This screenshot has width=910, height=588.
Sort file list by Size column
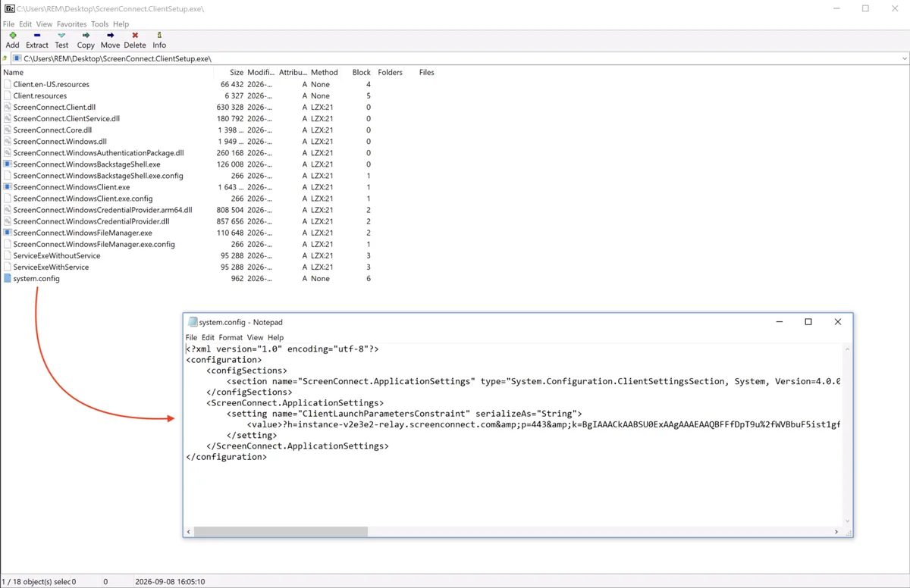point(237,73)
